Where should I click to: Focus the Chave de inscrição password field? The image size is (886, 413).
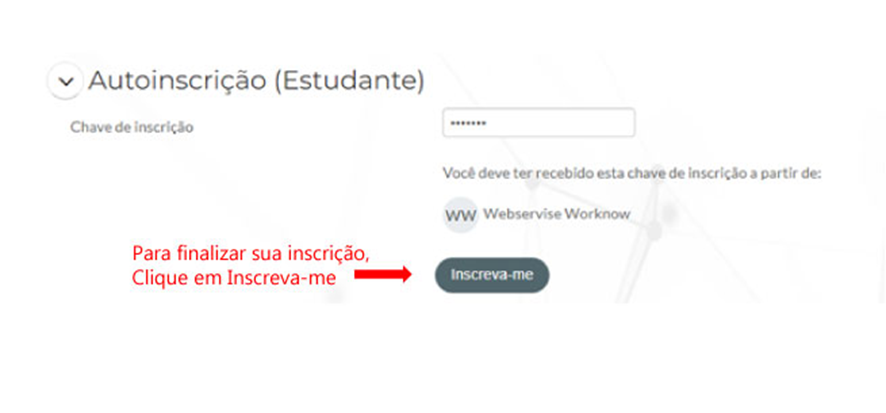click(x=538, y=123)
